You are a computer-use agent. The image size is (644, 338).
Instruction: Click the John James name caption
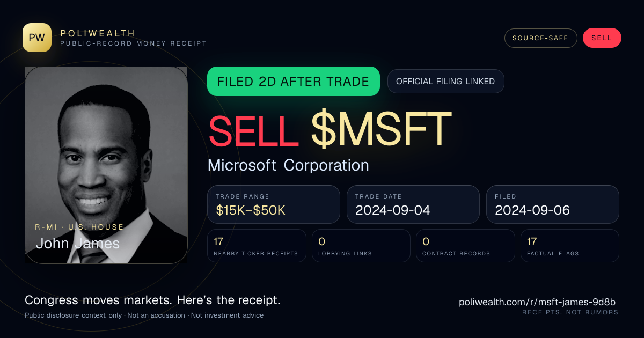(x=77, y=244)
